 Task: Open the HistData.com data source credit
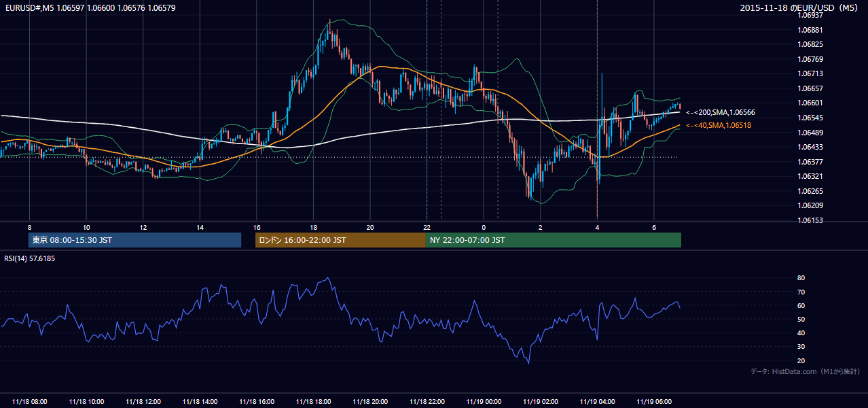(806, 371)
